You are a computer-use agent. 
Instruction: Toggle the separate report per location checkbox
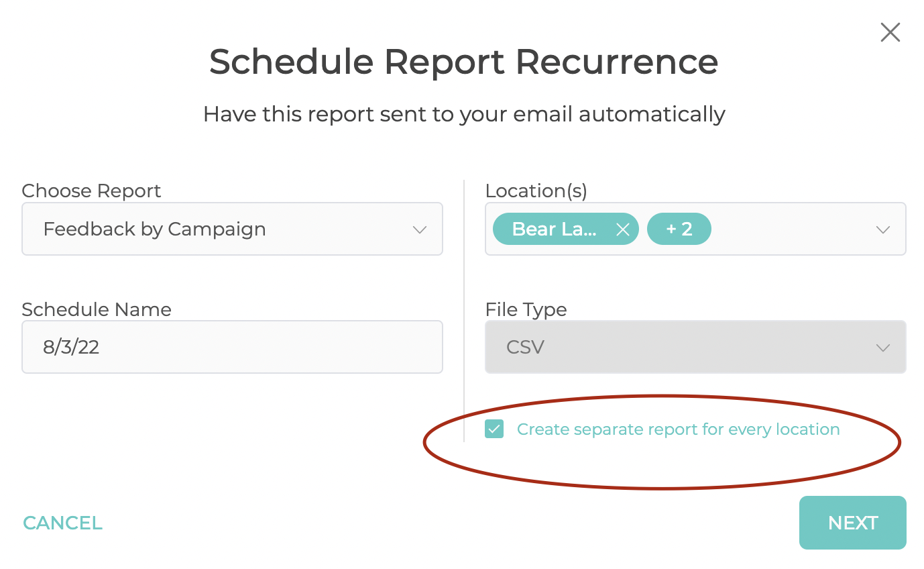[494, 429]
